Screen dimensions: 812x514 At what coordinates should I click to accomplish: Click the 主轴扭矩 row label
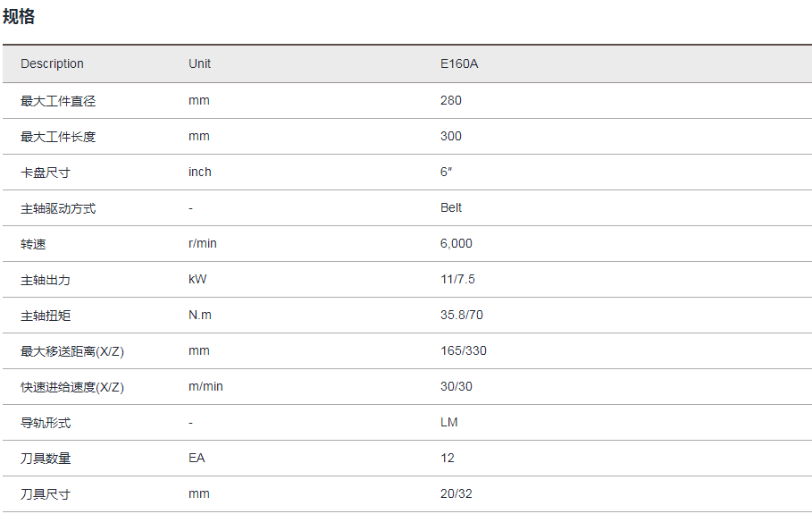tap(46, 316)
